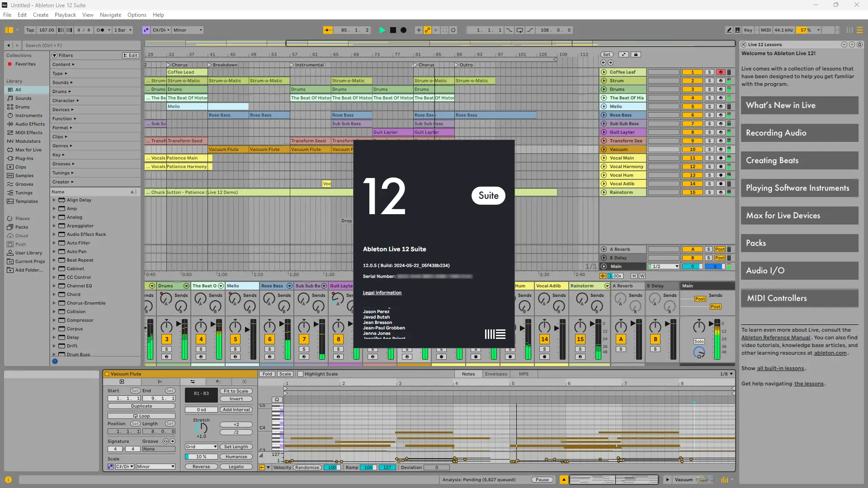The image size is (868, 488).
Task: Adjust the Stretch knob in clip view
Action: coord(201,428)
